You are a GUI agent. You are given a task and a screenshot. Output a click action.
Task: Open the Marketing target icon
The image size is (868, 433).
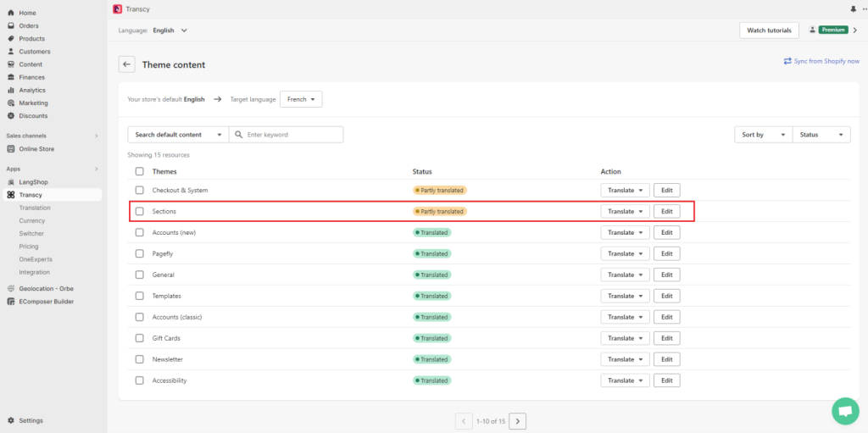(10, 103)
